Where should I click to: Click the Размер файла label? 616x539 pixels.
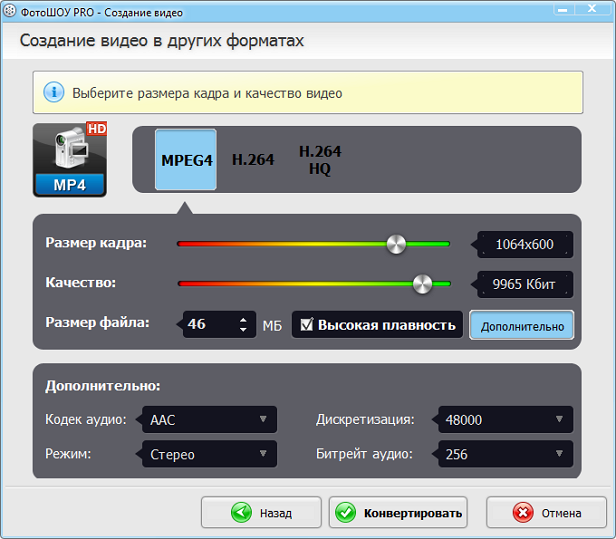tap(97, 323)
